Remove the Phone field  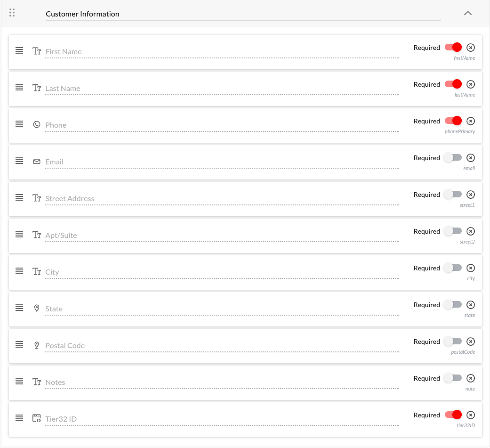[x=471, y=121]
